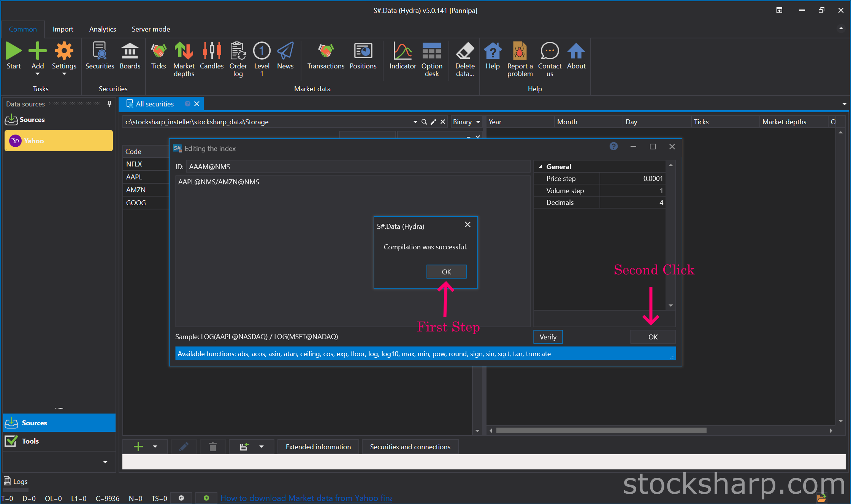Pin the Data sources panel
The image size is (851, 504).
(x=109, y=104)
